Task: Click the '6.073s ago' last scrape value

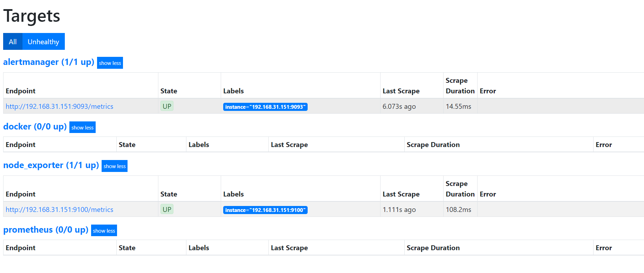Action: [399, 106]
